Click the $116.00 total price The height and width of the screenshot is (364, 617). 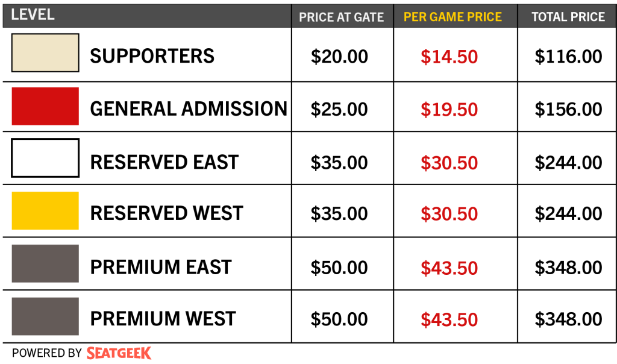point(568,57)
